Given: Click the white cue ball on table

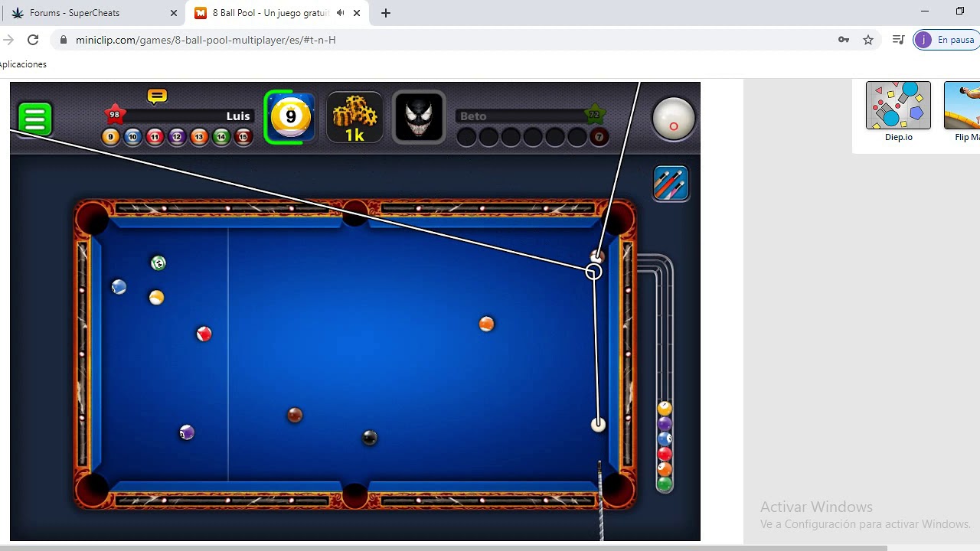Looking at the screenshot, I should 598,425.
